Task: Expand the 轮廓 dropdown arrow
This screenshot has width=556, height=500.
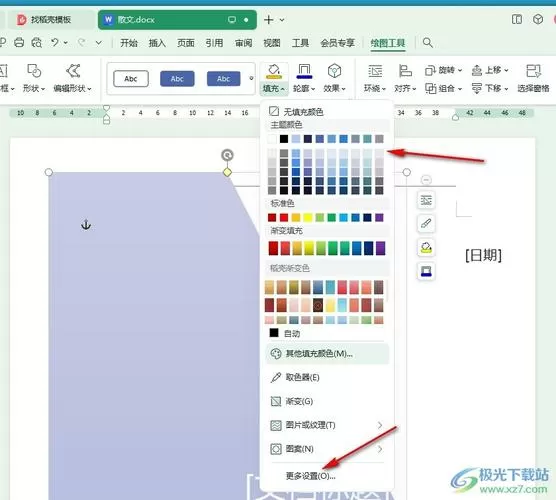Action: coord(313,89)
